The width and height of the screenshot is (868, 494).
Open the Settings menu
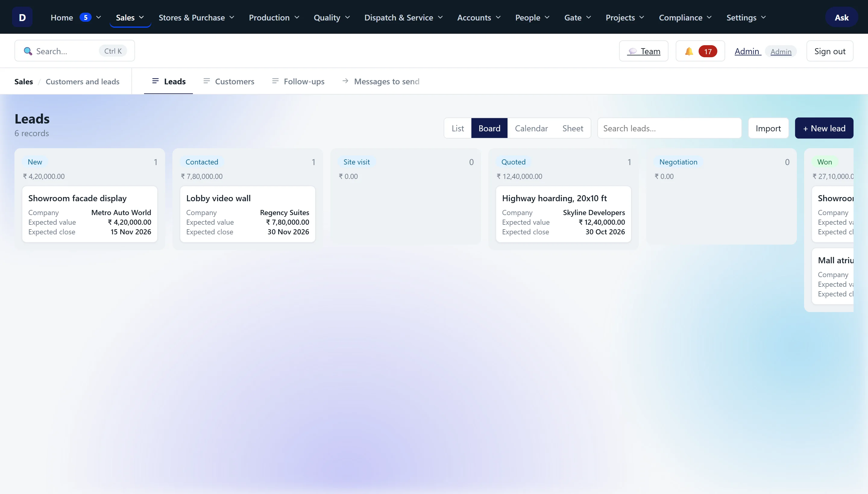746,17
